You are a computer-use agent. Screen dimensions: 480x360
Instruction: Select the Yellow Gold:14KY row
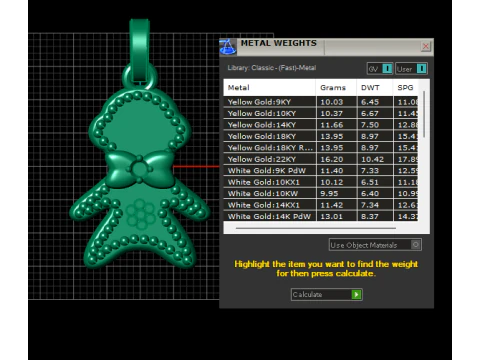(321, 125)
